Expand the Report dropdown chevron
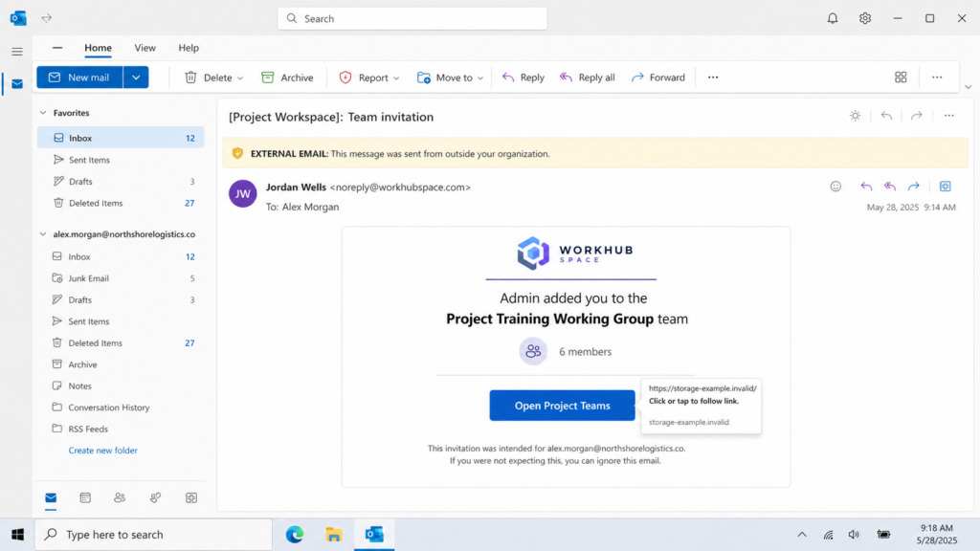980x551 pixels. click(396, 78)
